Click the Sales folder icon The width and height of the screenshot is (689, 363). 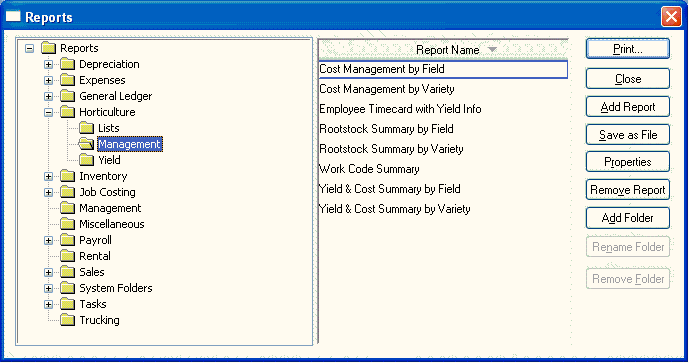pos(67,272)
